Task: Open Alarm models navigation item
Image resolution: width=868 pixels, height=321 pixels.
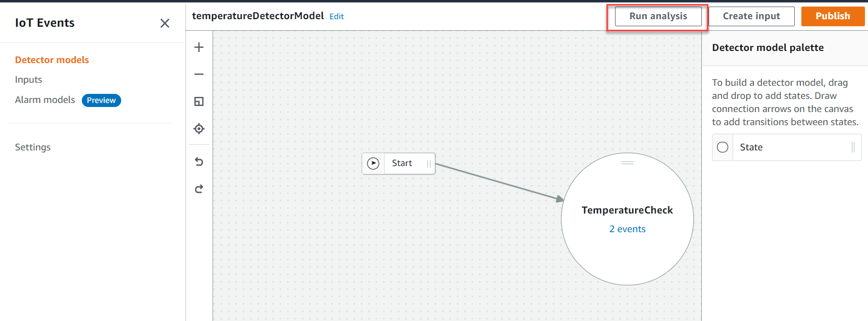Action: coord(45,100)
